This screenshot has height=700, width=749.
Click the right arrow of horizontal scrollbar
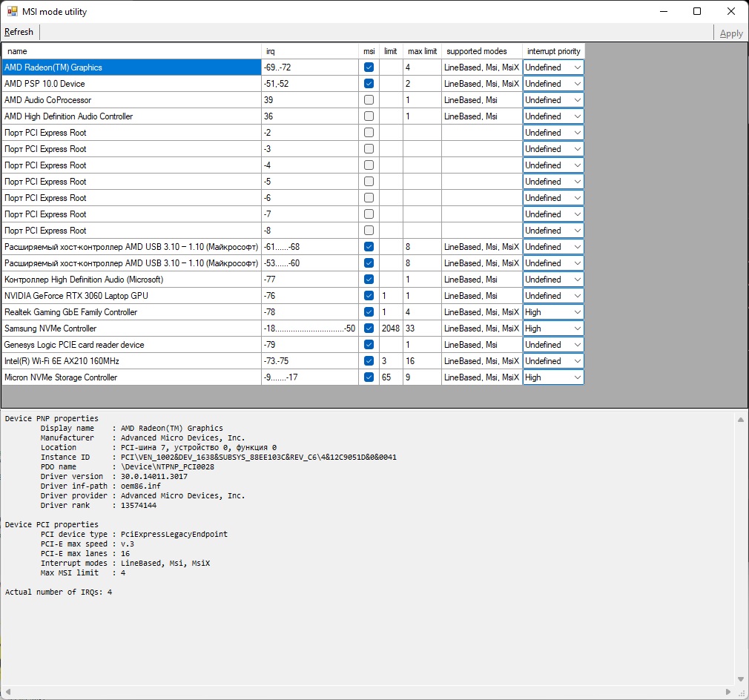tap(728, 691)
